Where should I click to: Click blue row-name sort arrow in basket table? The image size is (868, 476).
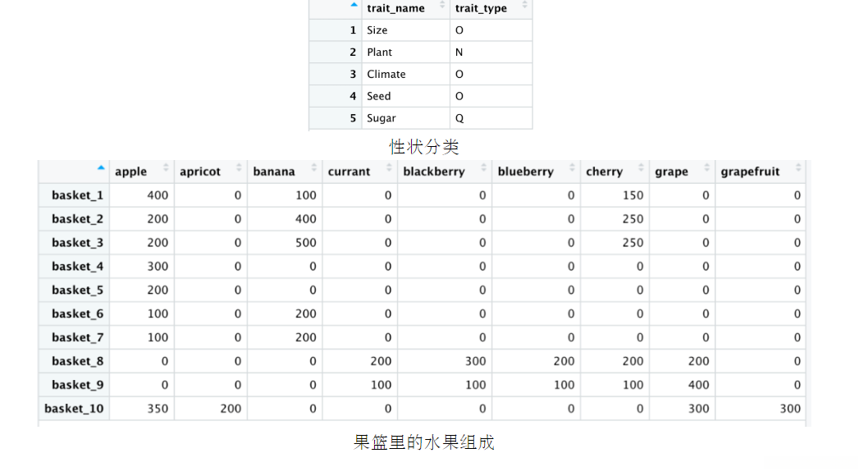pyautogui.click(x=101, y=167)
